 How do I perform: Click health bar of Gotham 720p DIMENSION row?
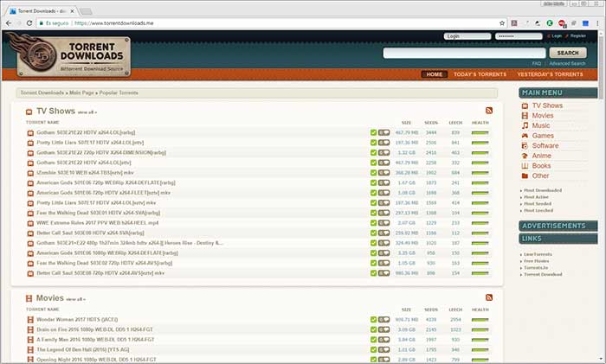(x=480, y=153)
